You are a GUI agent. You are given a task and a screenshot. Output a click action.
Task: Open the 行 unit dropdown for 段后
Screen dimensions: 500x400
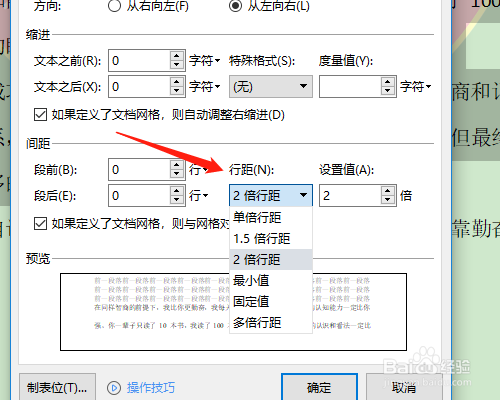199,196
